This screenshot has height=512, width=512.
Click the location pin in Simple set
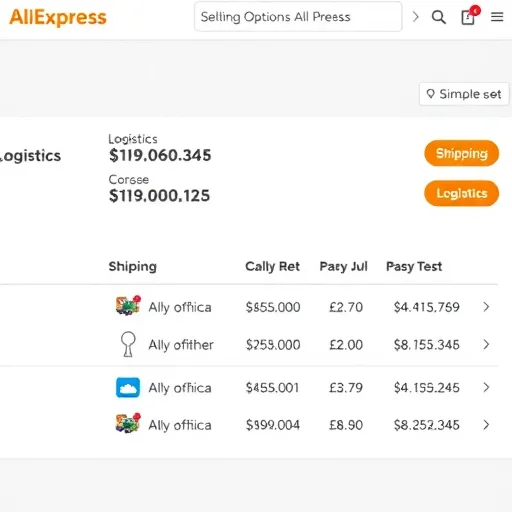[x=431, y=94]
